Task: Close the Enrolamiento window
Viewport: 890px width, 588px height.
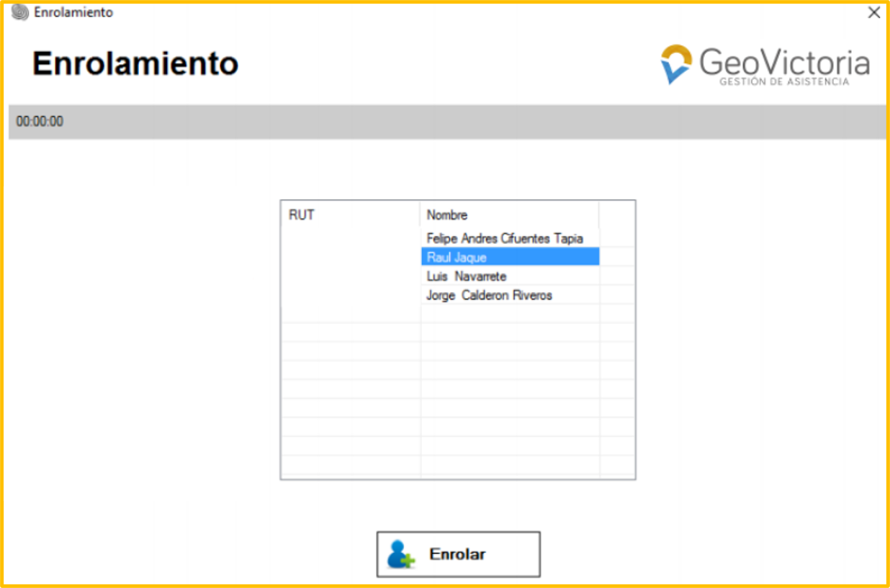Action: click(x=874, y=12)
